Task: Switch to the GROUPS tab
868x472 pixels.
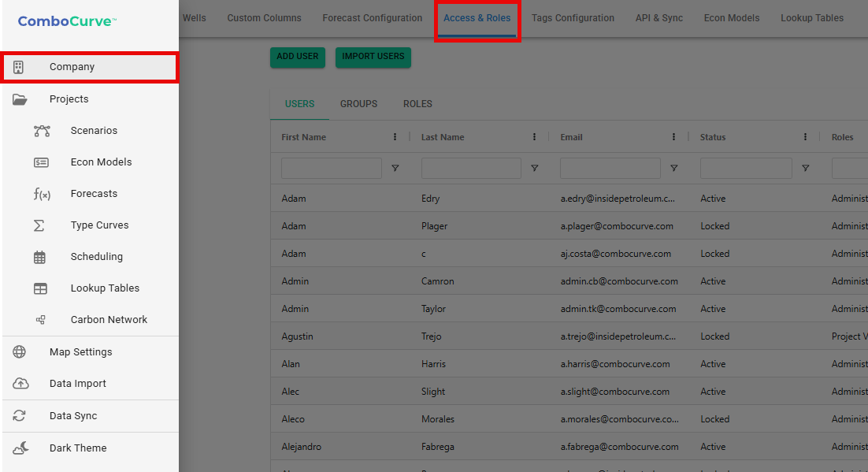Action: tap(358, 104)
